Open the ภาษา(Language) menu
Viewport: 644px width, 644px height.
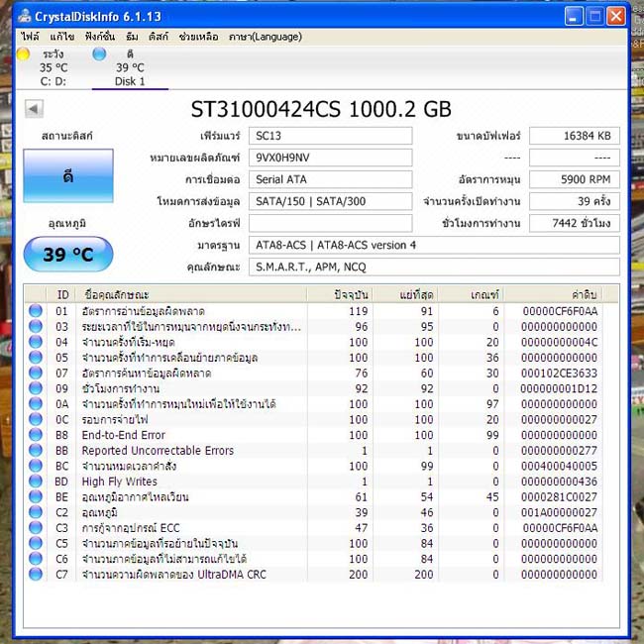[x=266, y=37]
